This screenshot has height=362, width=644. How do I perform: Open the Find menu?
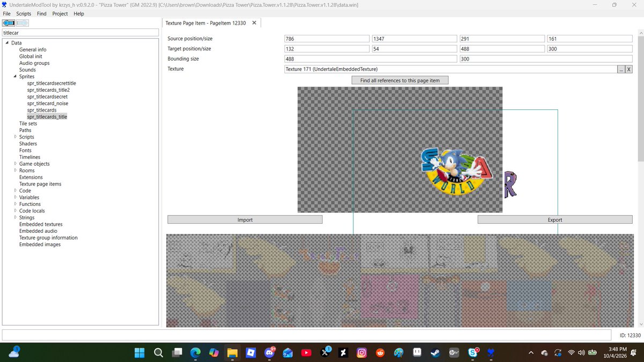click(42, 13)
